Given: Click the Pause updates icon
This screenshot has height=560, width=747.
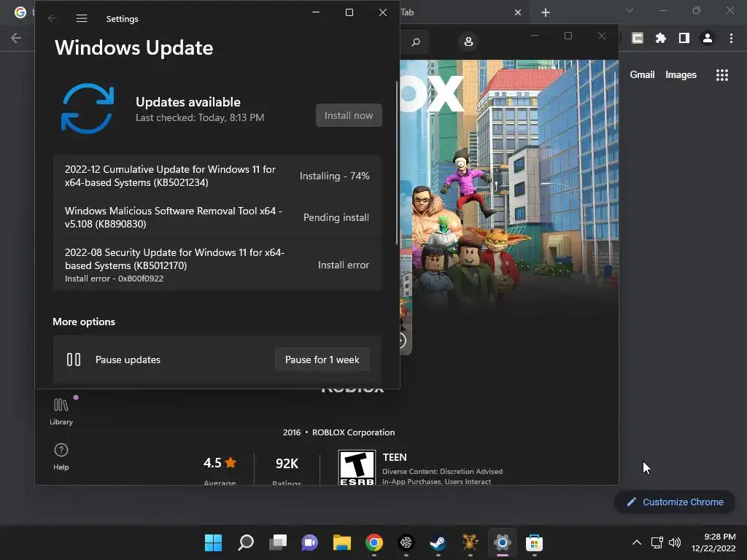Looking at the screenshot, I should click(74, 359).
